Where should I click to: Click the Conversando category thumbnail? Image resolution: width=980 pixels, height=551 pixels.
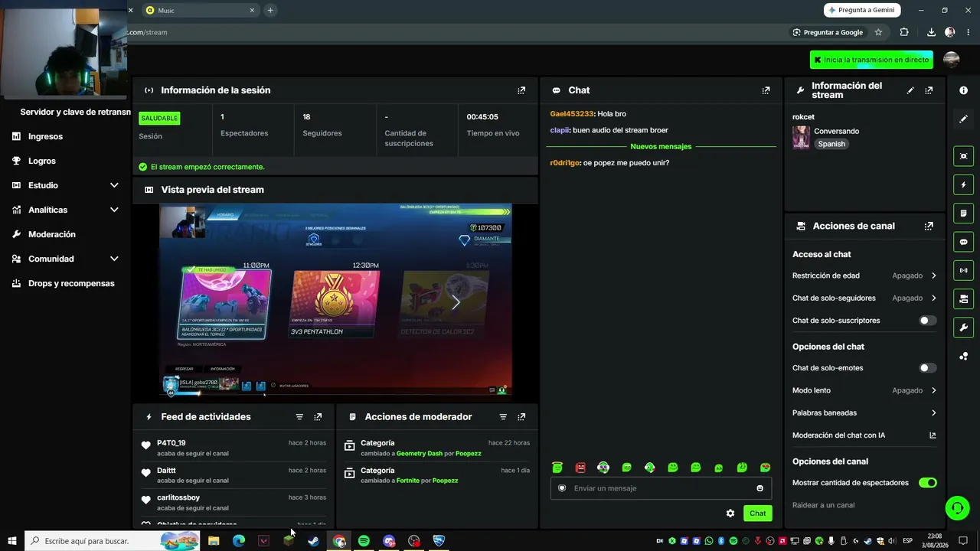click(x=801, y=138)
